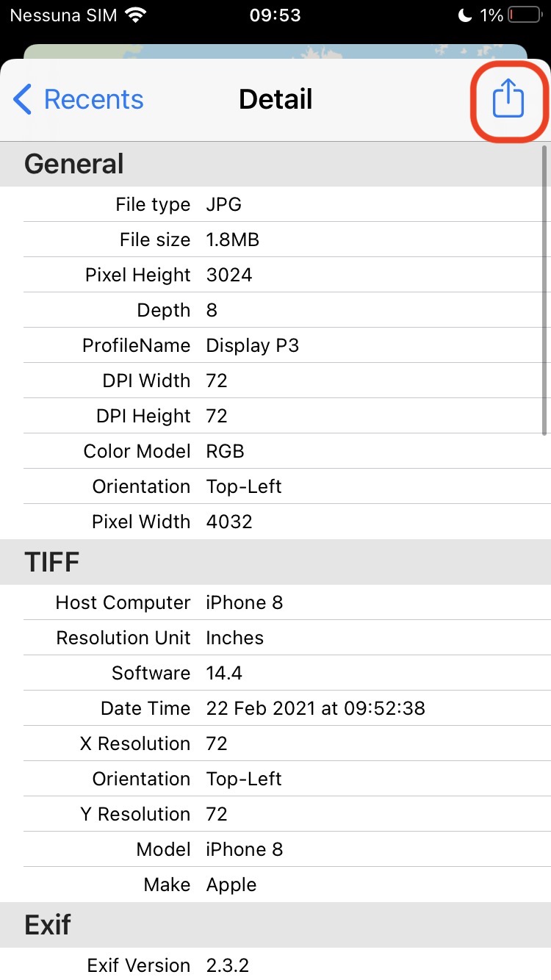This screenshot has width=551, height=980.
Task: Tap the 09:53 clock in status bar
Action: 275,15
